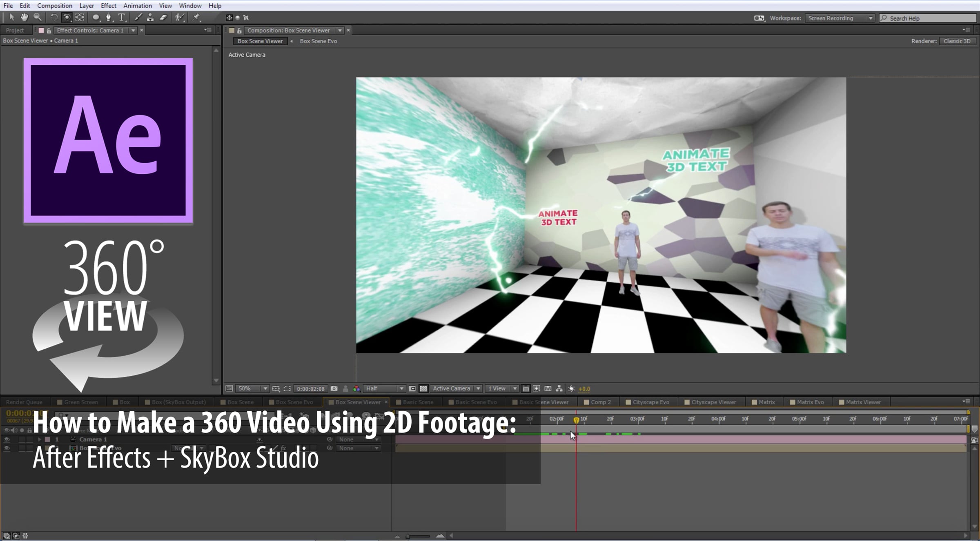Toggle visibility eye of Camera 1 layer
The image size is (980, 541).
pos(7,439)
